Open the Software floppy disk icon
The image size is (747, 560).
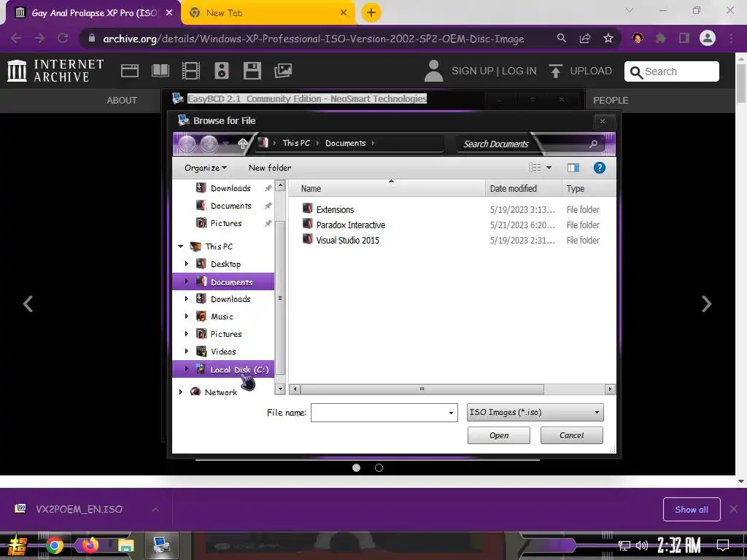pos(252,71)
